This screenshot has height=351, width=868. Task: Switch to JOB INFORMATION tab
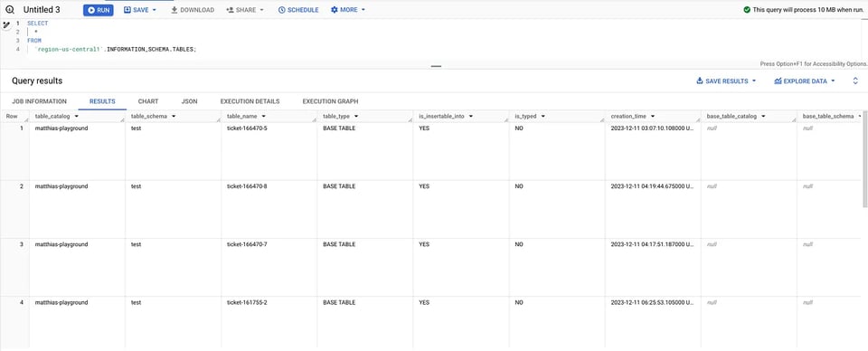click(39, 101)
